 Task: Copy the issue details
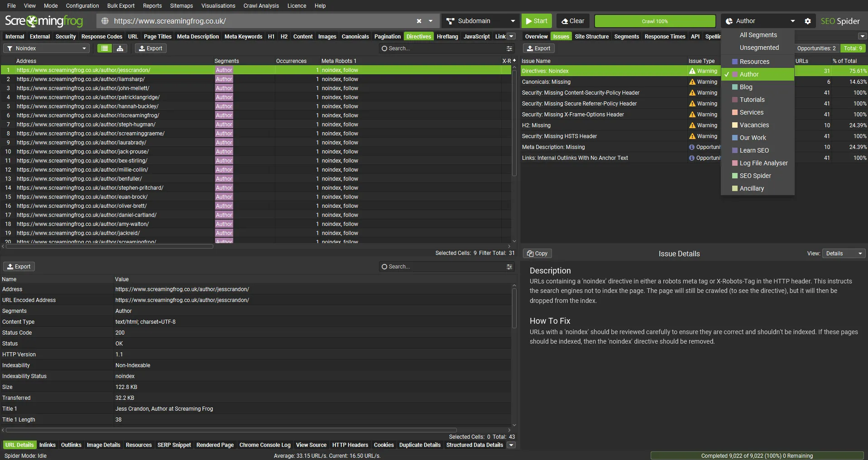pyautogui.click(x=537, y=254)
